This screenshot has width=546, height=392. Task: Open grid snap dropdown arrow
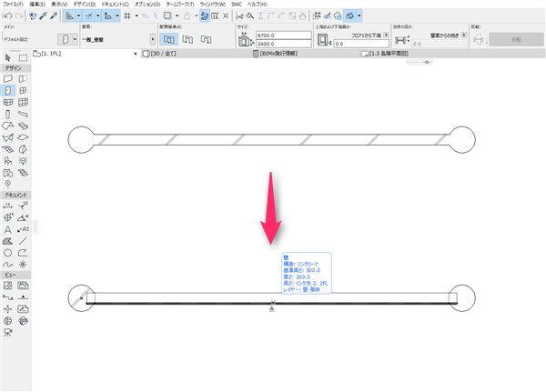click(x=136, y=15)
